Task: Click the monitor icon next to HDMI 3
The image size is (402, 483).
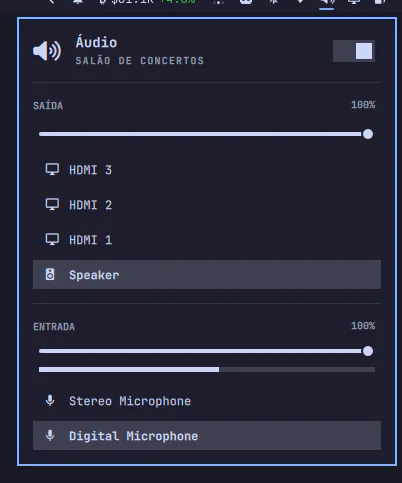Action: click(x=52, y=169)
